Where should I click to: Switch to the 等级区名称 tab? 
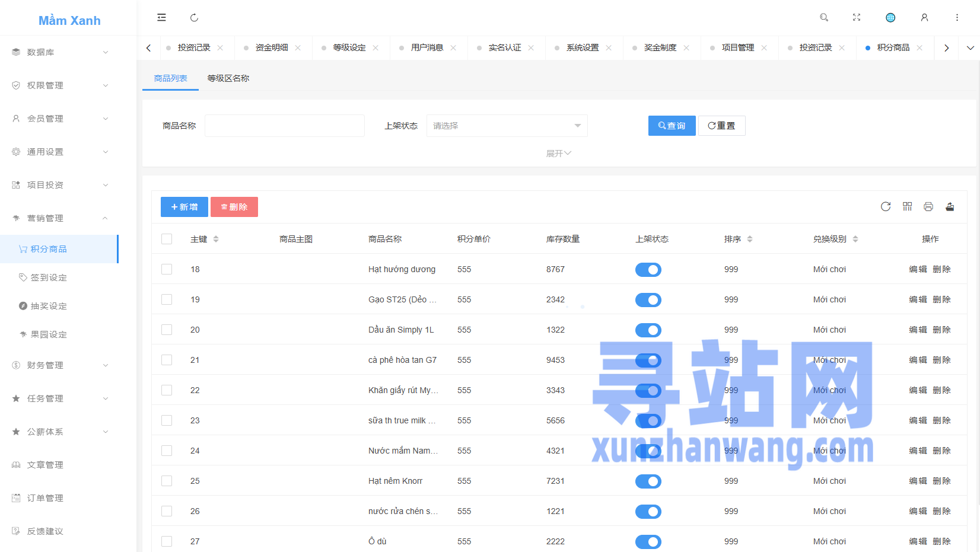point(228,78)
